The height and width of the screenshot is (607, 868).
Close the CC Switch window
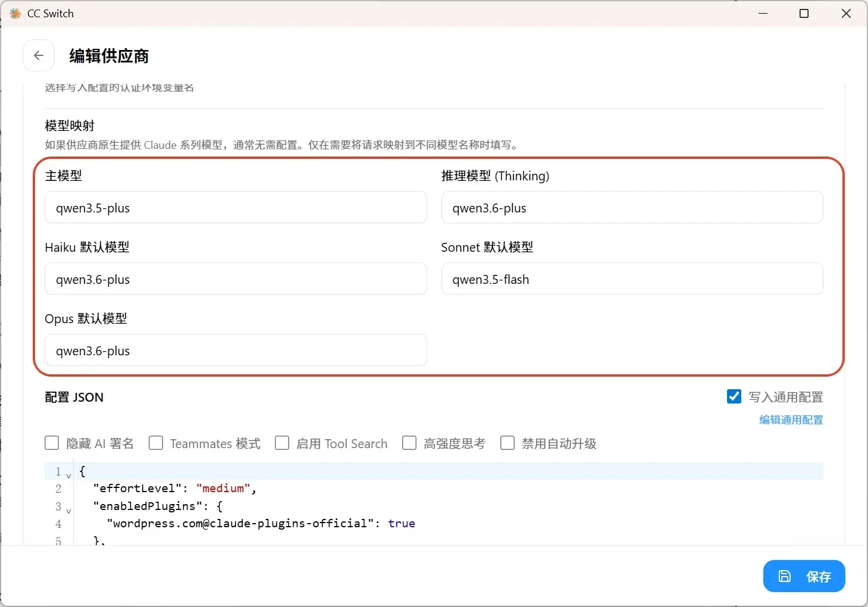(x=845, y=13)
